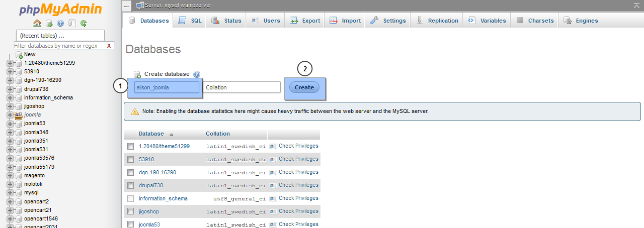Click the Server: mysql wampserver breadcrumb link
The width and height of the screenshot is (644, 228).
point(178,5)
